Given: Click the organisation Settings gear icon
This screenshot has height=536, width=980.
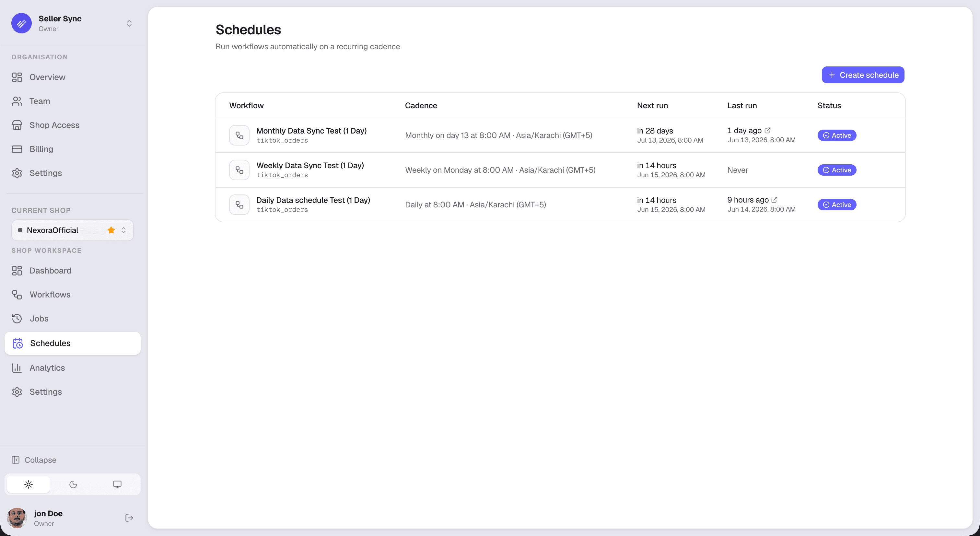Looking at the screenshot, I should [x=17, y=173].
